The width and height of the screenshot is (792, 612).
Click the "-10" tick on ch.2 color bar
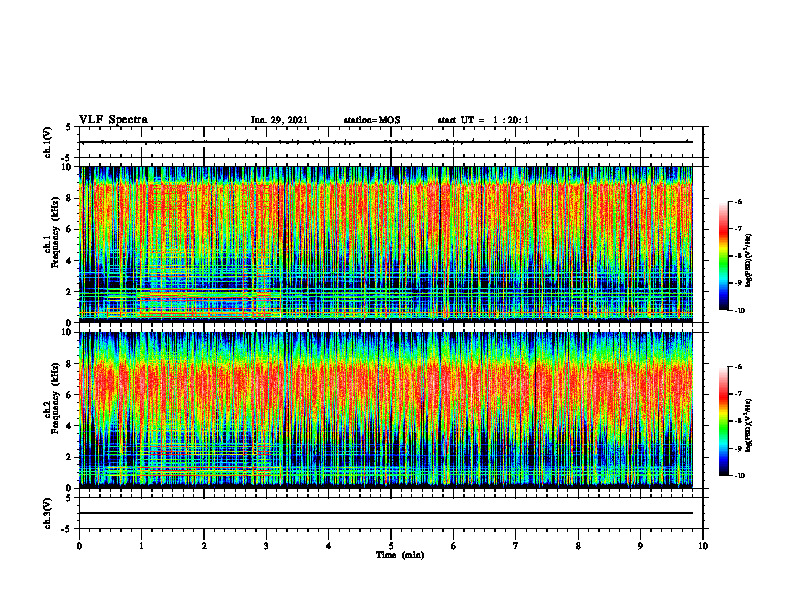[740, 476]
